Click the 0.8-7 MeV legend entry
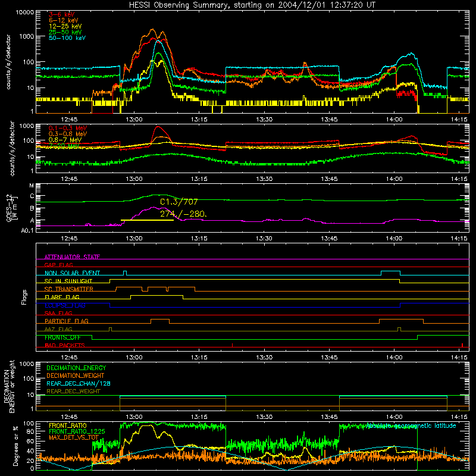 [x=65, y=140]
